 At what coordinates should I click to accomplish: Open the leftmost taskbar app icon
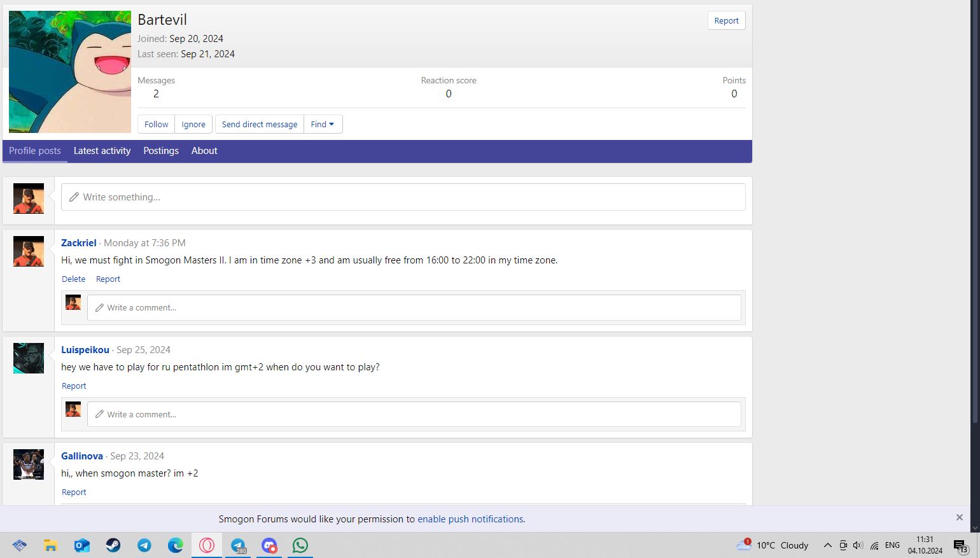20,545
